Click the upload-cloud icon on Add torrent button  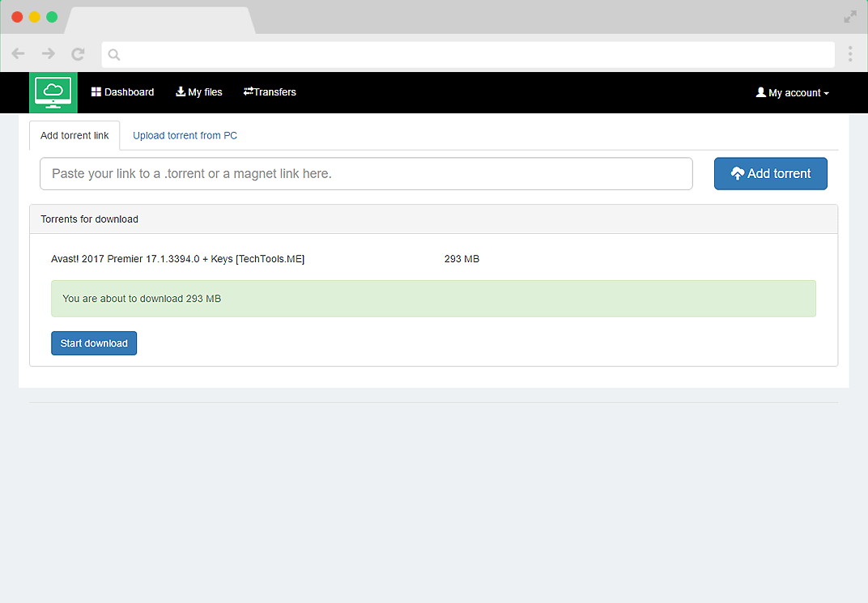pos(738,173)
